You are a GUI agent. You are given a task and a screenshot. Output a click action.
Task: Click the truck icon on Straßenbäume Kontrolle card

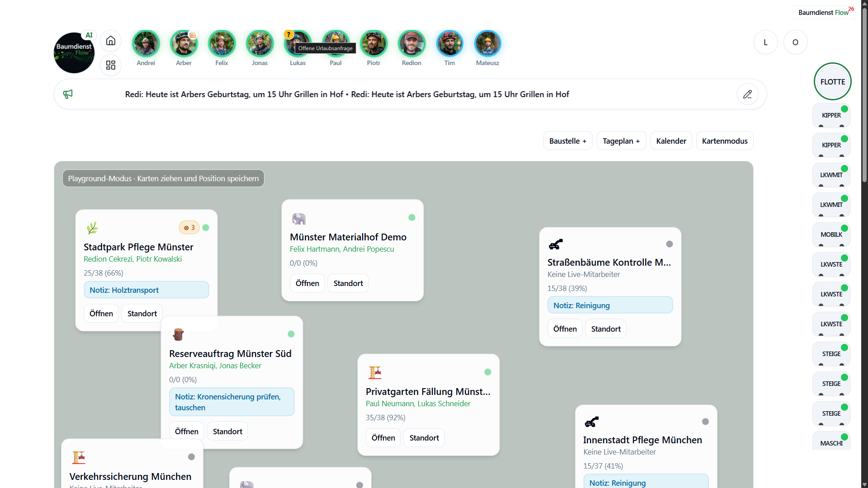(x=556, y=244)
